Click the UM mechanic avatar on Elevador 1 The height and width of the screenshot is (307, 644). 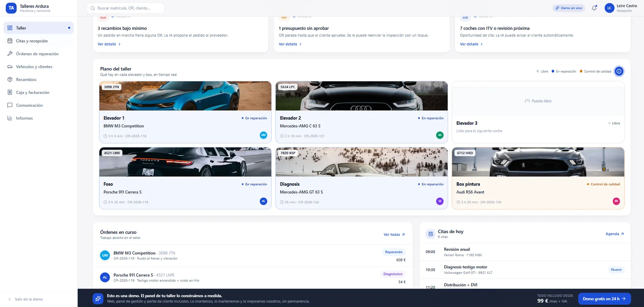(x=263, y=135)
